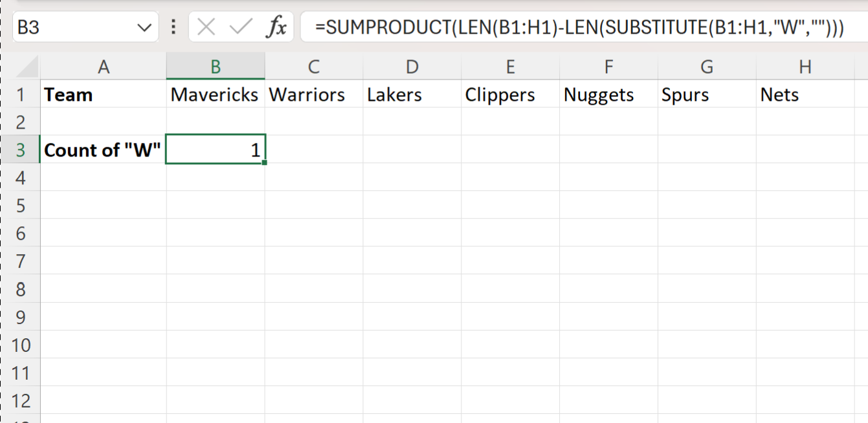Select column C header
The height and width of the screenshot is (423, 868).
pos(314,67)
